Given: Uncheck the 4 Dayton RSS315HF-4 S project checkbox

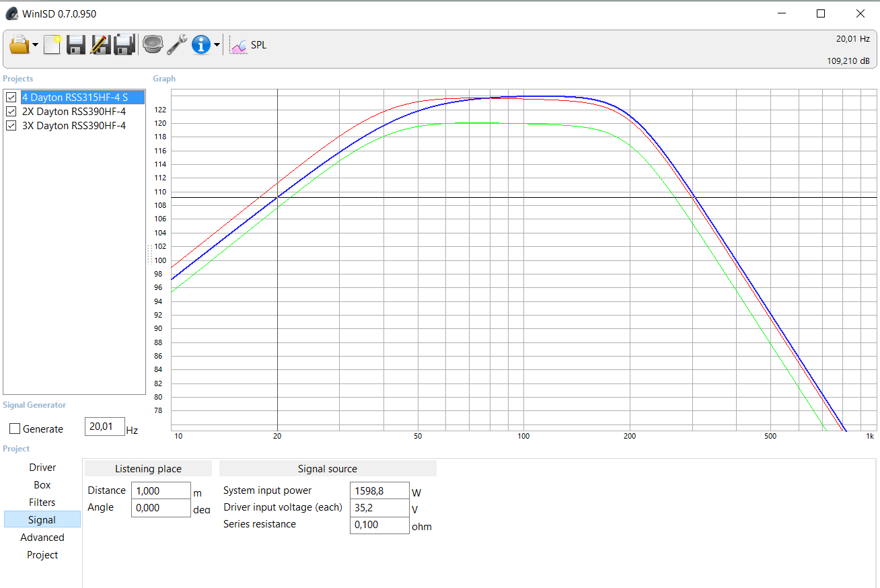Looking at the screenshot, I should click(x=11, y=98).
